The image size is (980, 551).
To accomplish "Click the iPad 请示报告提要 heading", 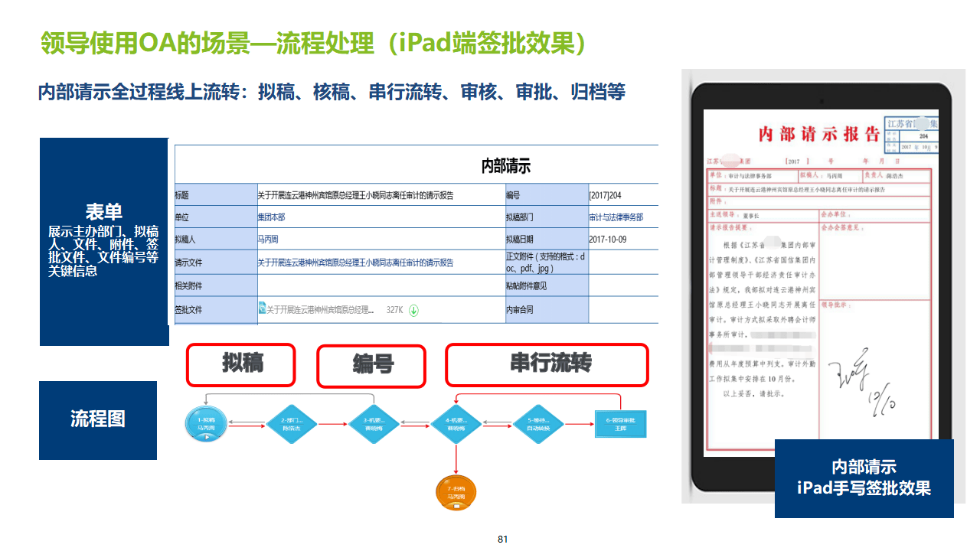I will [x=729, y=227].
